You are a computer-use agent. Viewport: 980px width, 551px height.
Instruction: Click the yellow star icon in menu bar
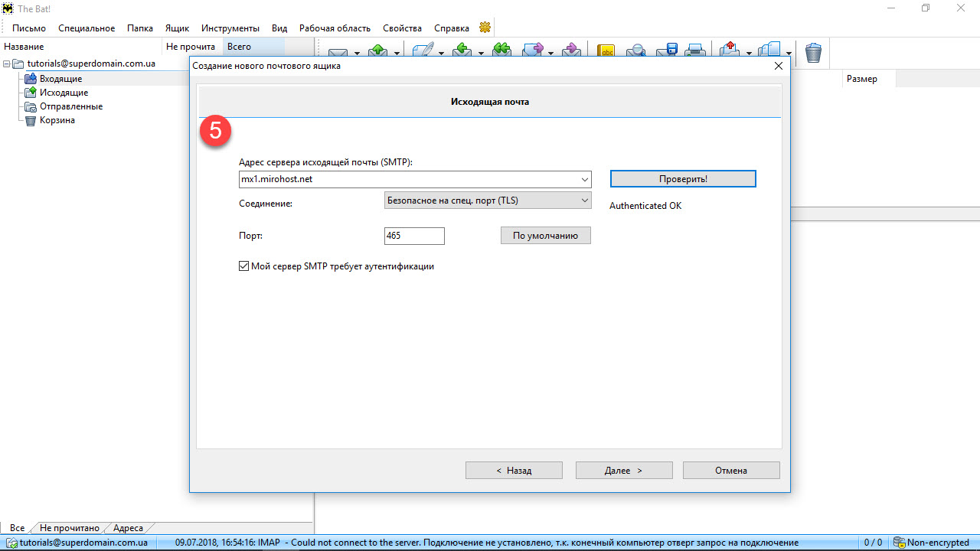[x=485, y=28]
